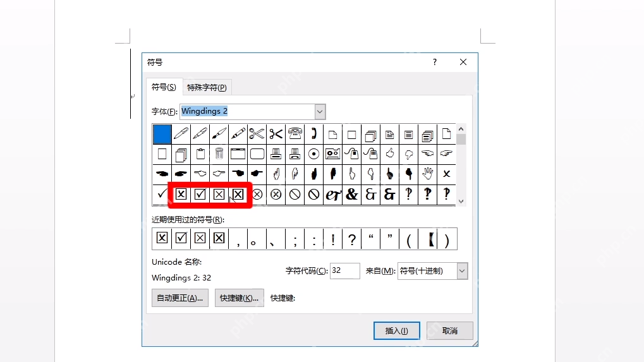Image resolution: width=644 pixels, height=362 pixels.
Task: Select the semicolon in recent symbols
Action: coord(295,238)
